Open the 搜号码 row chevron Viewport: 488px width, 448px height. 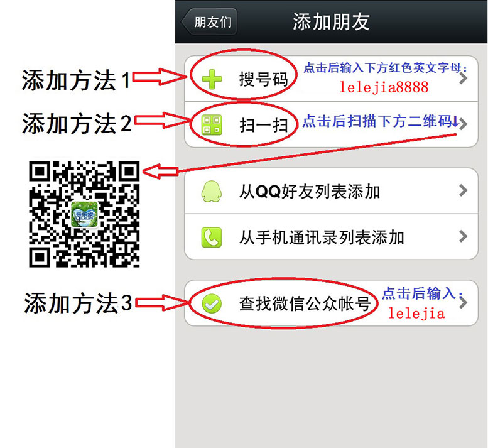(x=463, y=79)
